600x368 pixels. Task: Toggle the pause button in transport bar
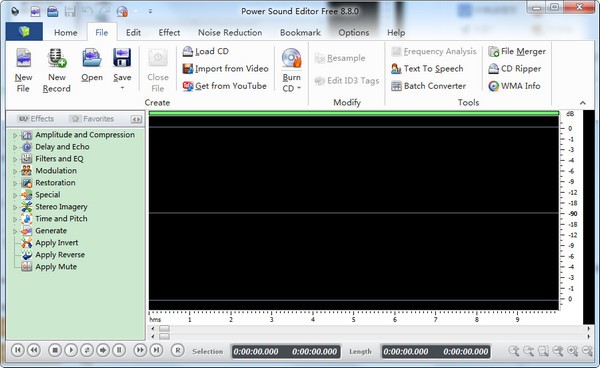(x=119, y=350)
